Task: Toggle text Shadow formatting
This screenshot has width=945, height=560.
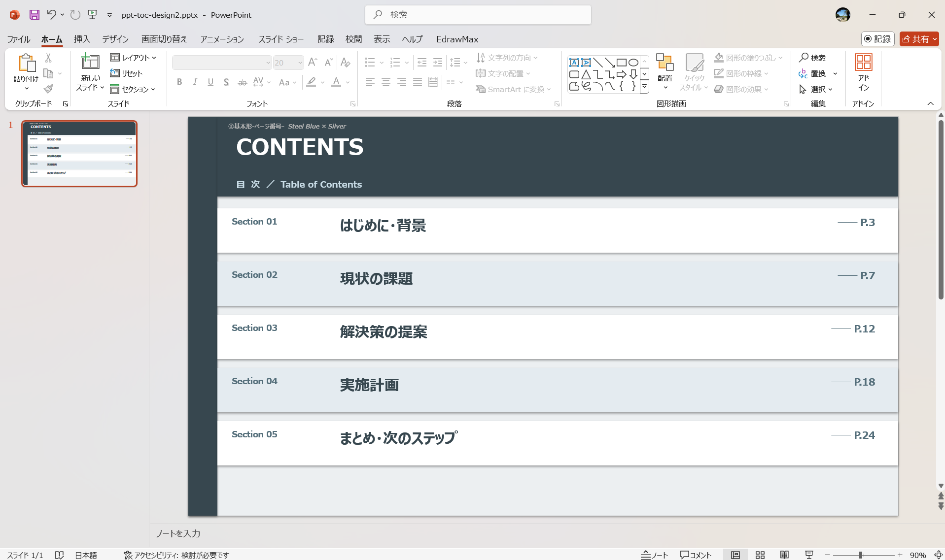Action: [x=226, y=82]
